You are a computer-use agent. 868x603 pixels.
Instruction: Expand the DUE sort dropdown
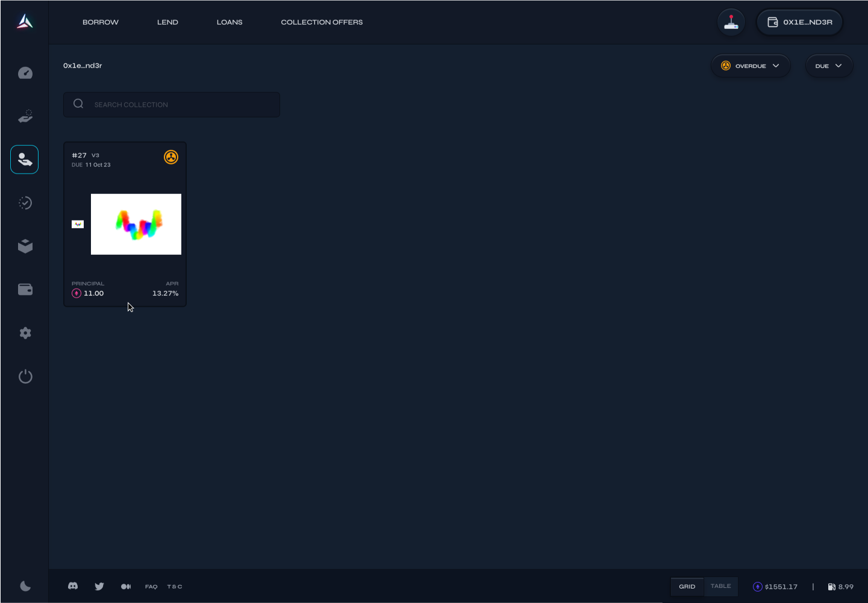pyautogui.click(x=829, y=66)
